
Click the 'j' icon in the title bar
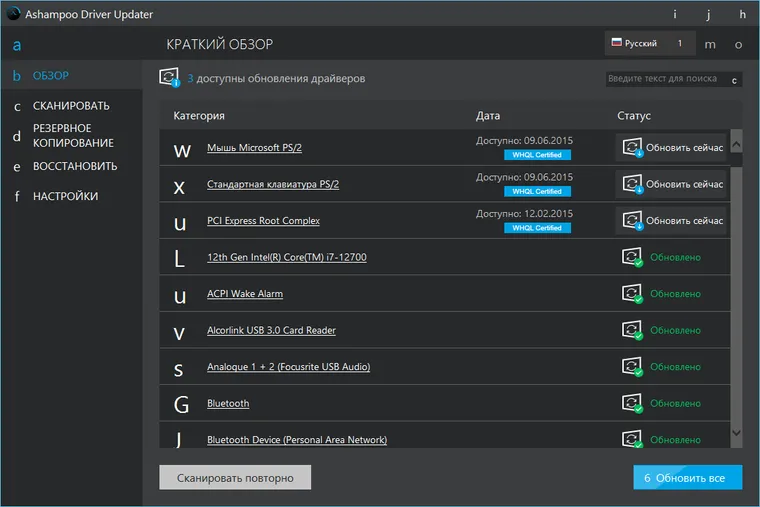click(708, 15)
